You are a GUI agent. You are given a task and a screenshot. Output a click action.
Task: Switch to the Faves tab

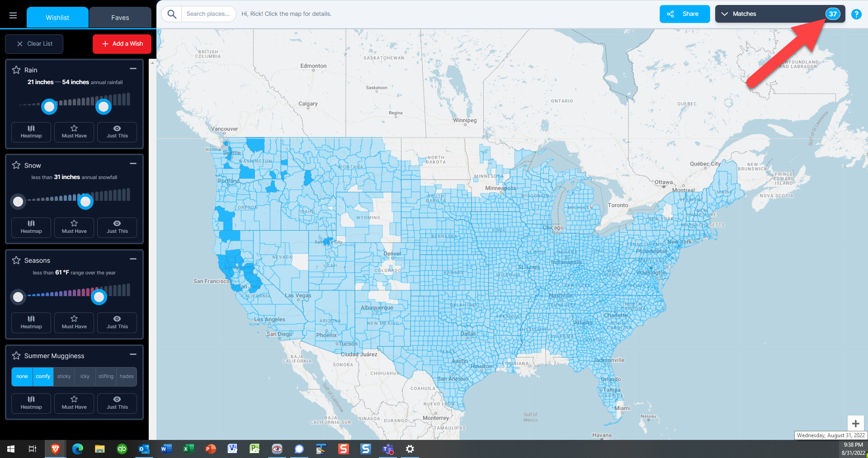[x=120, y=18]
